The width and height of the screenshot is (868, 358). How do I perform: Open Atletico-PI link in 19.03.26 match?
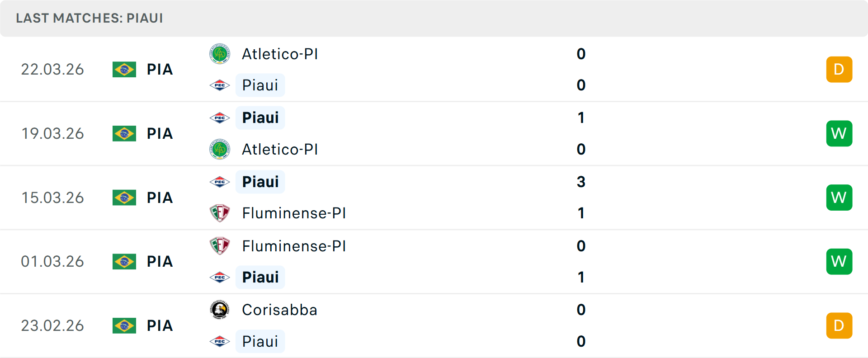click(280, 149)
